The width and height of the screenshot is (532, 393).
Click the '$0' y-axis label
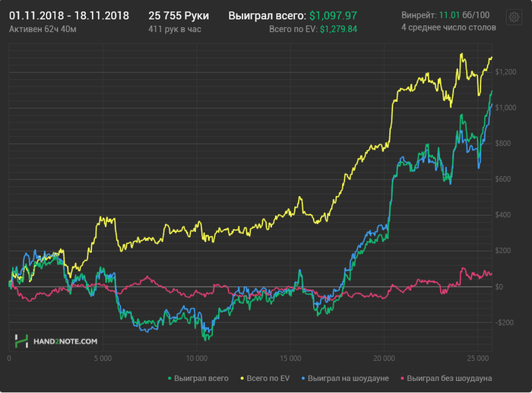tap(499, 287)
